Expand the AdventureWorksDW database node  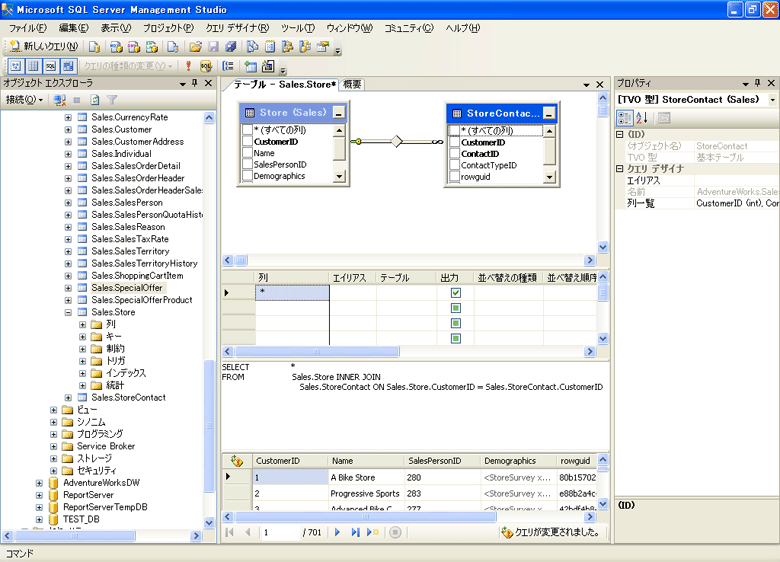39,483
